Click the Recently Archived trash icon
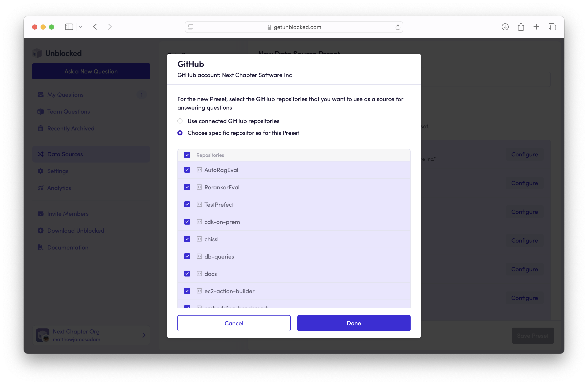Viewport: 588px width, 385px height. click(41, 128)
